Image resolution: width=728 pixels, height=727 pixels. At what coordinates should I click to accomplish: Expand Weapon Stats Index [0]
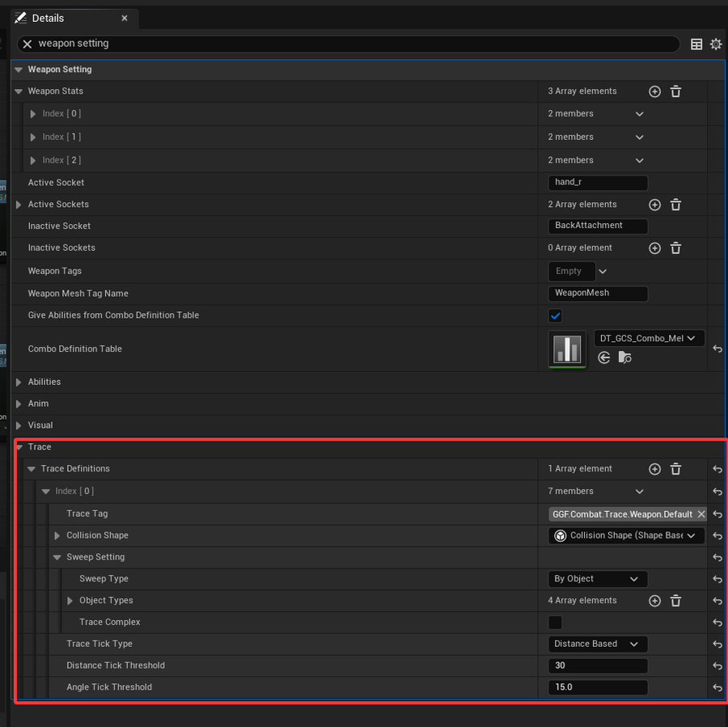tap(32, 114)
